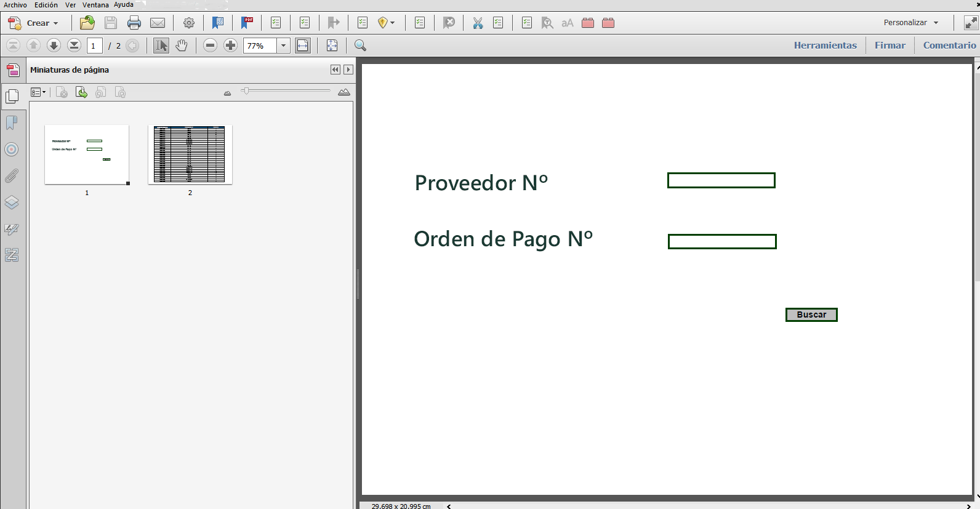Reduce thumbnail size with small mountain icon
This screenshot has height=509, width=980.
pyautogui.click(x=227, y=93)
